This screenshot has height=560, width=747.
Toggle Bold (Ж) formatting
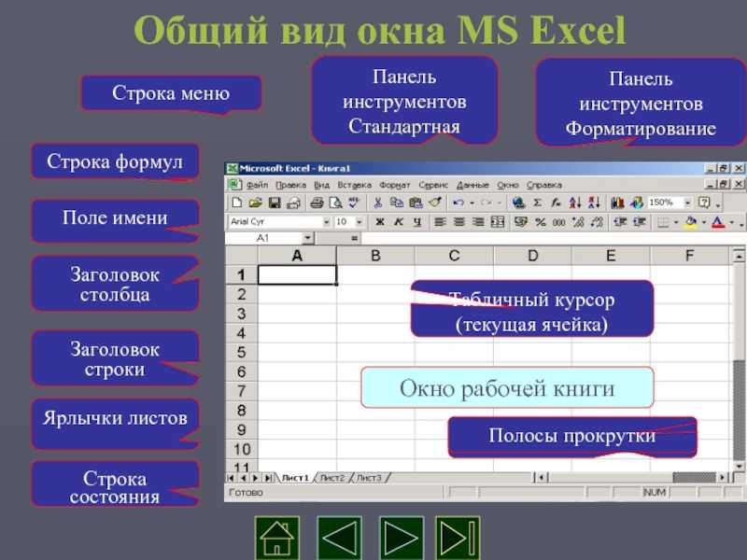(x=380, y=222)
